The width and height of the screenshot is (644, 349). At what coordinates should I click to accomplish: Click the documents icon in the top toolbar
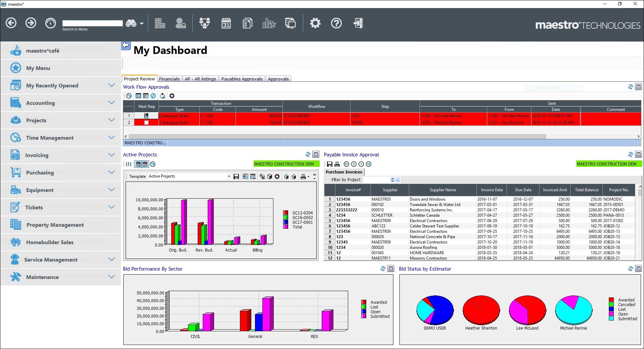[248, 23]
